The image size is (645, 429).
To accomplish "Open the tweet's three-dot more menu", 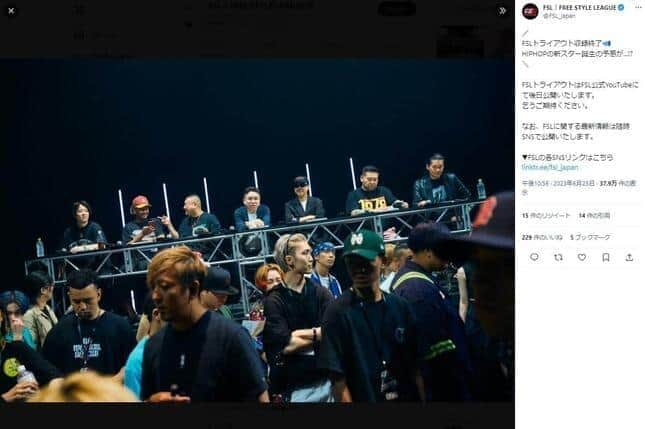I will [638, 7].
